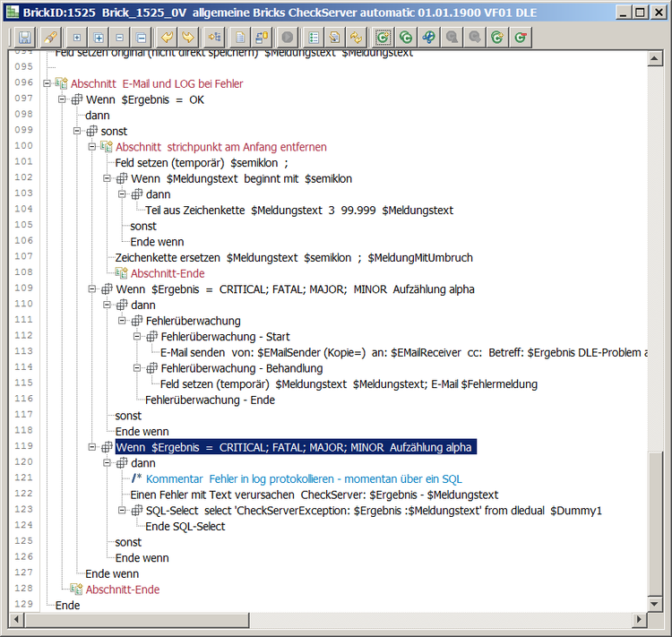Click the pencil edit icon in toolbar
Screen dimensions: 672x637
50,38
